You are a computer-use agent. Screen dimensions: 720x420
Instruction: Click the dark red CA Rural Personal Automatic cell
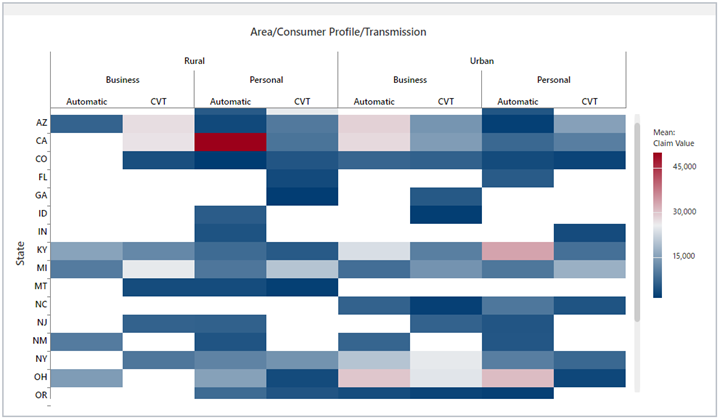click(230, 142)
